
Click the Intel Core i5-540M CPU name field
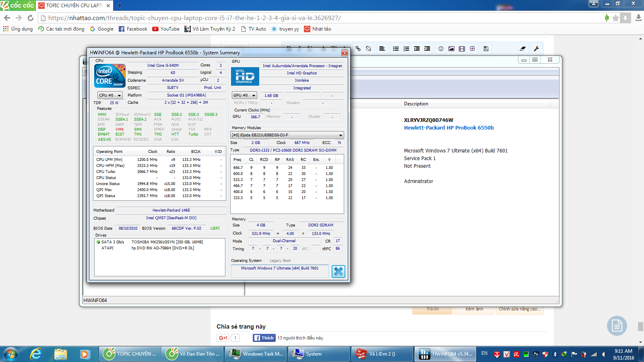tap(173, 65)
